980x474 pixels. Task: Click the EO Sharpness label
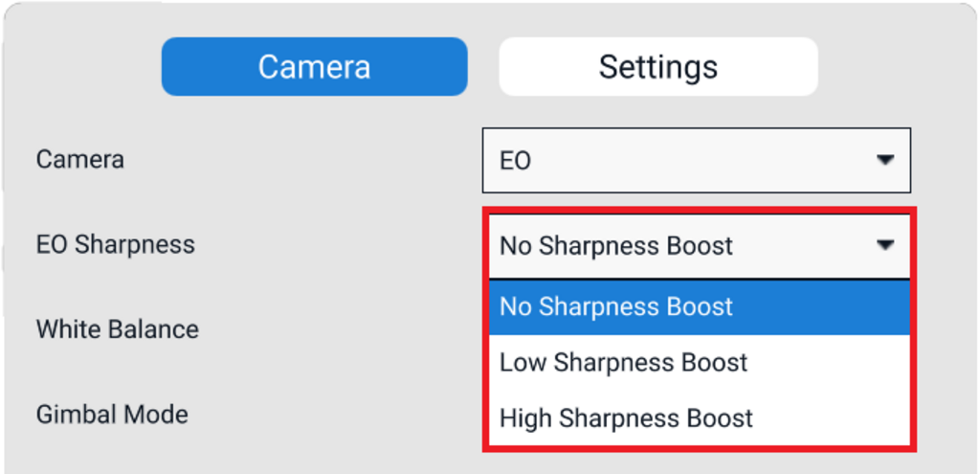pos(115,244)
